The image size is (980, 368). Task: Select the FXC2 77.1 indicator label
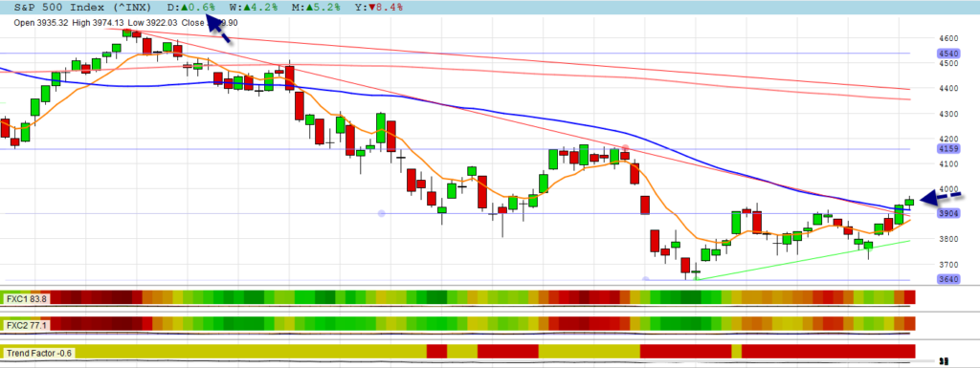tap(26, 325)
